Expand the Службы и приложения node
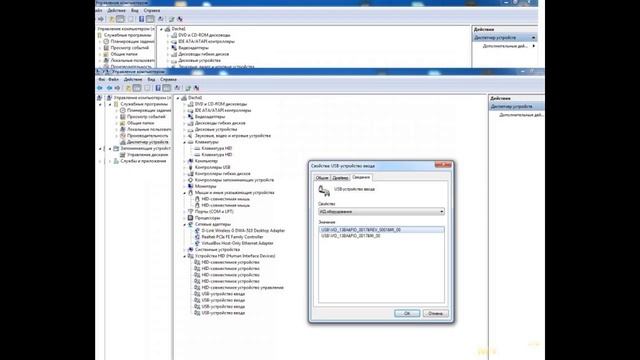The width and height of the screenshot is (640, 360). click(x=110, y=162)
